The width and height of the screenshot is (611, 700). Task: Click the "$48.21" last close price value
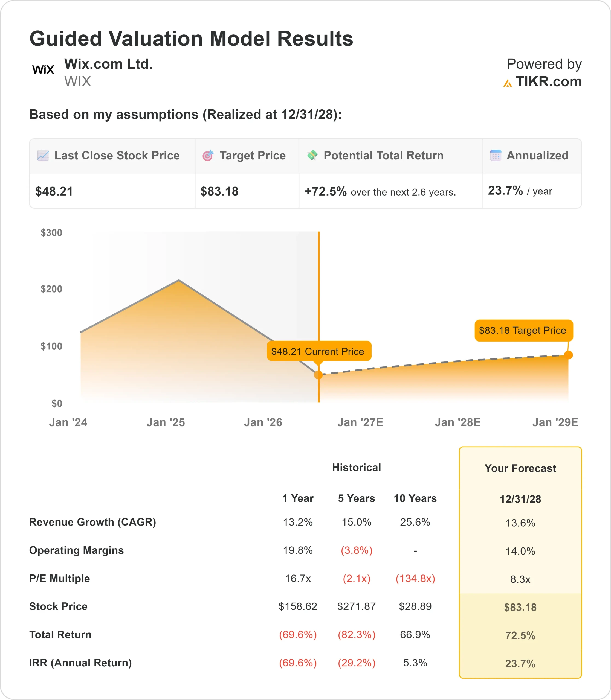[54, 191]
